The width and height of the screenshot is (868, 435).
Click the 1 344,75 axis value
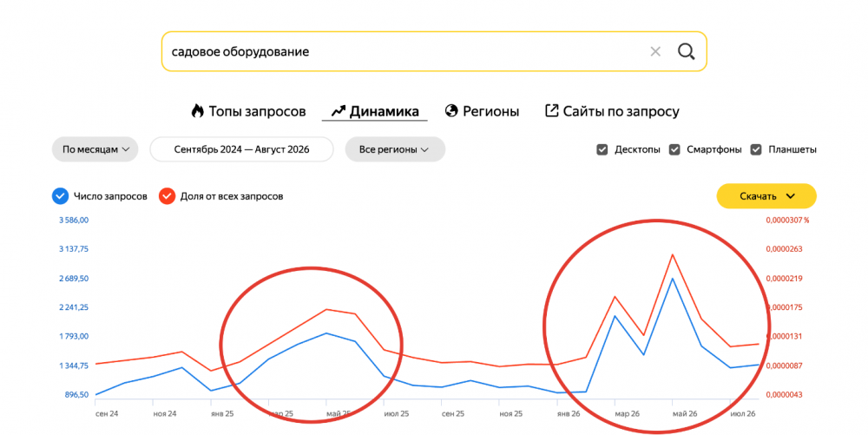74,366
